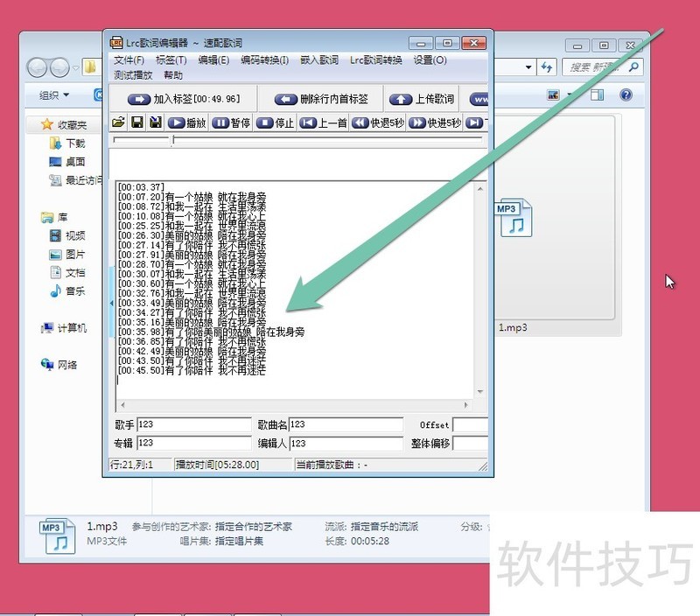Click the www button in the tag toolbar

tap(479, 99)
